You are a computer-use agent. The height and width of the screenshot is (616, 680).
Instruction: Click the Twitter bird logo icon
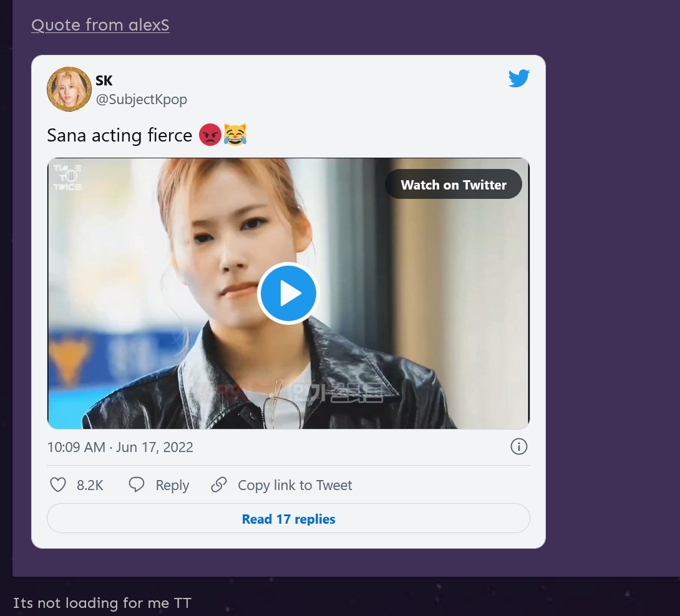coord(518,79)
